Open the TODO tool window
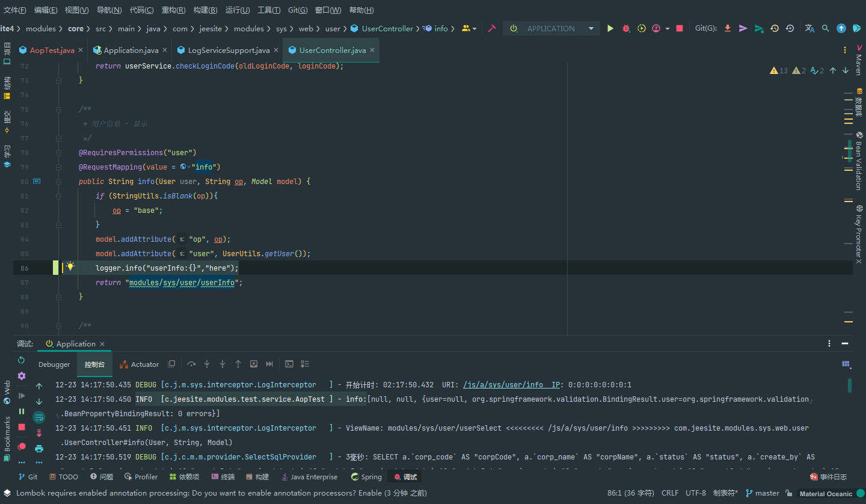Screen dimensions: 866x504 coord(64,477)
